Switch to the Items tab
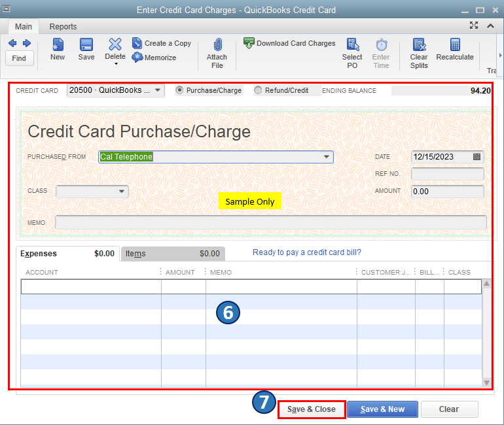This screenshot has width=504, height=425. point(173,254)
